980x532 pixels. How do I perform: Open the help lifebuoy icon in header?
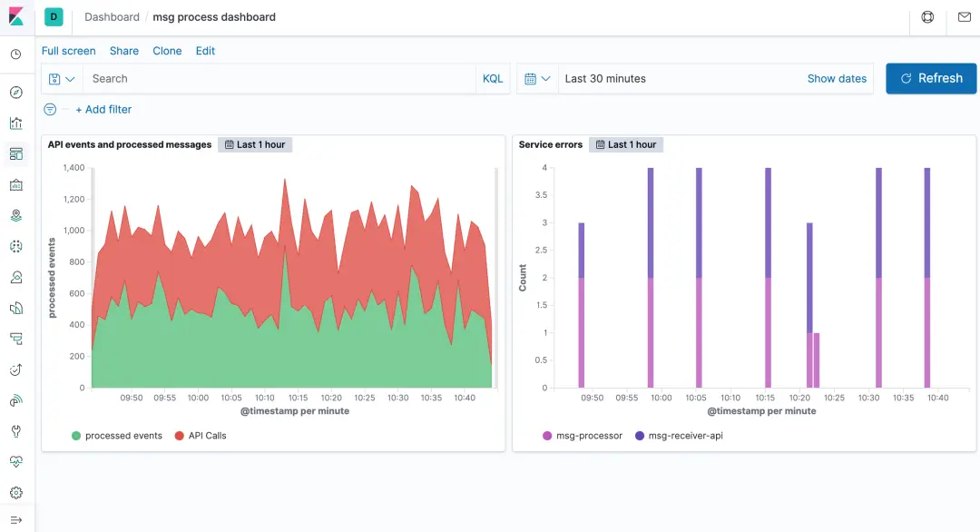pyautogui.click(x=927, y=17)
